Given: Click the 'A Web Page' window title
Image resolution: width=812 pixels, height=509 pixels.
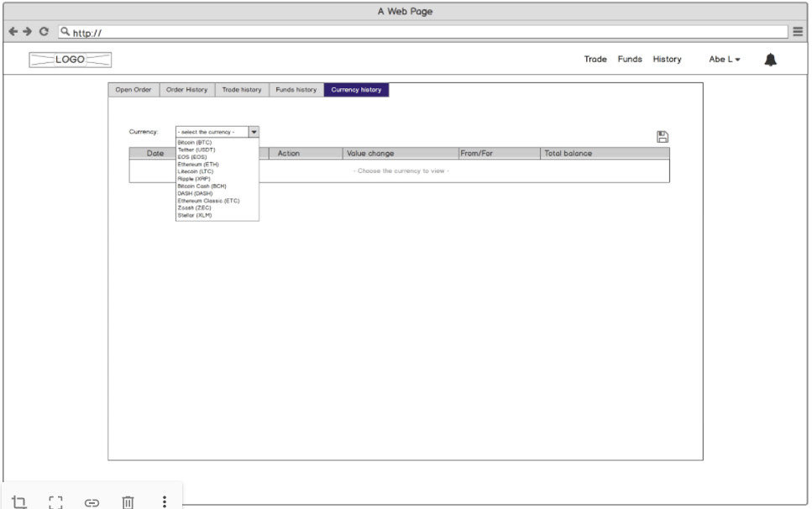Looking at the screenshot, I should (x=405, y=12).
